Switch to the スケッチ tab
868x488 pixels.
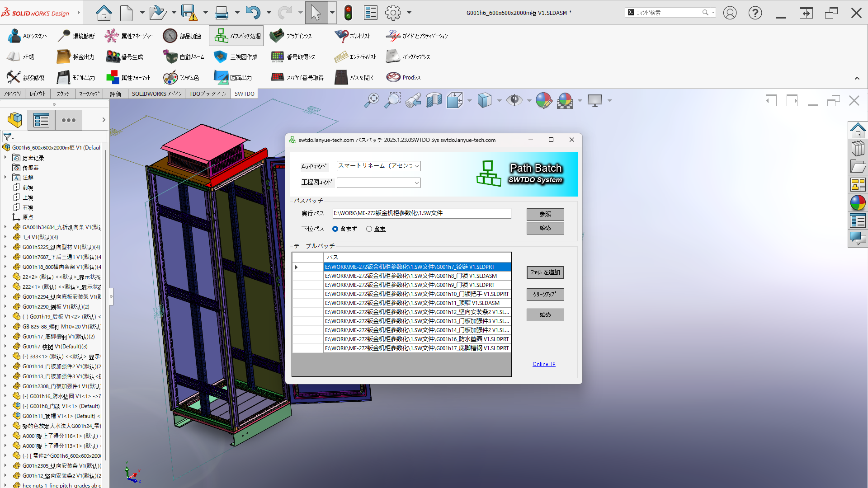coord(63,94)
